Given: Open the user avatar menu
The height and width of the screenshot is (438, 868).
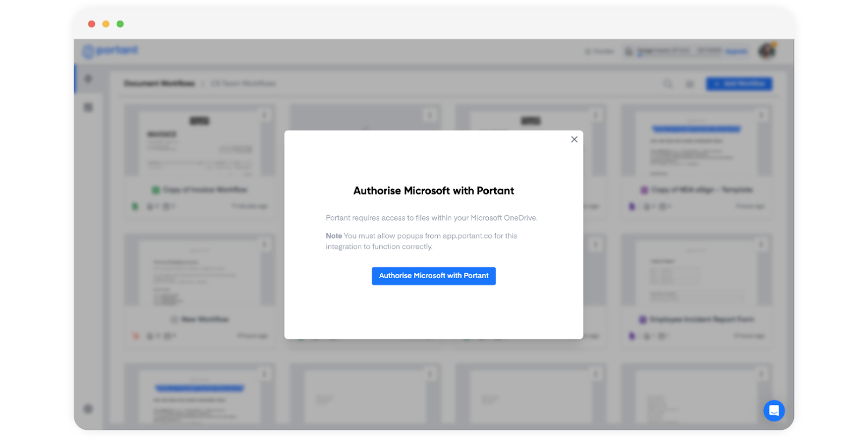Looking at the screenshot, I should [x=767, y=51].
